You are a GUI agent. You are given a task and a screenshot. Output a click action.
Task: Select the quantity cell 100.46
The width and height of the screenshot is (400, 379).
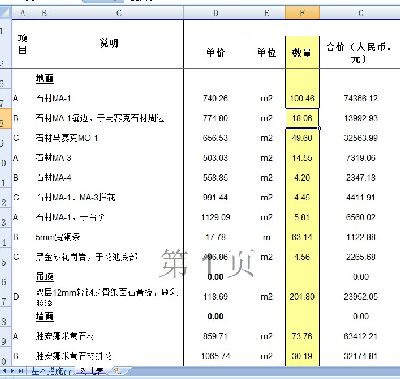click(302, 98)
